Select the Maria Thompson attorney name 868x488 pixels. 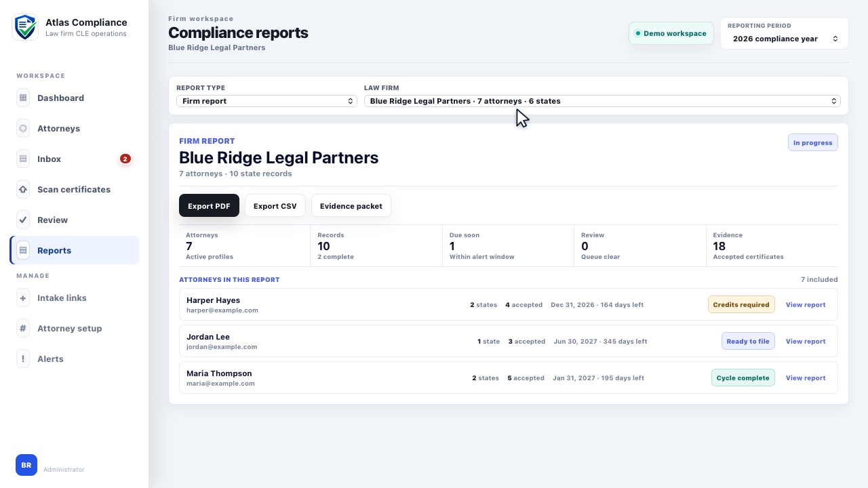tap(219, 373)
